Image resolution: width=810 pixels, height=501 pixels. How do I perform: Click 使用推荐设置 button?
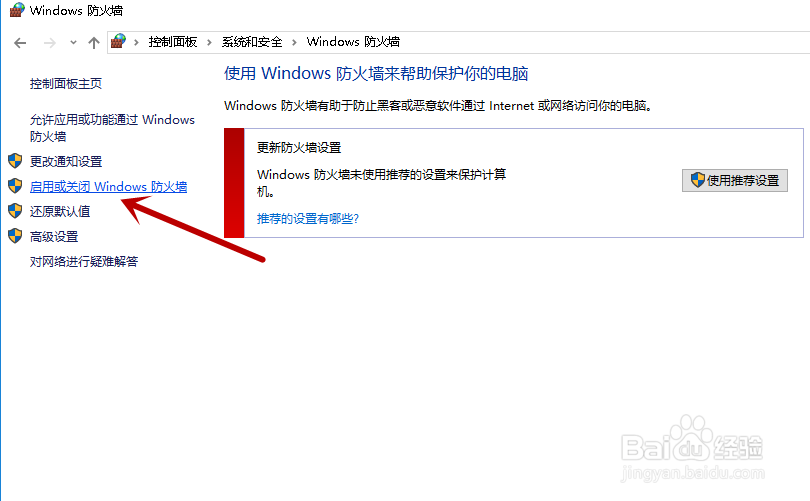pyautogui.click(x=735, y=180)
